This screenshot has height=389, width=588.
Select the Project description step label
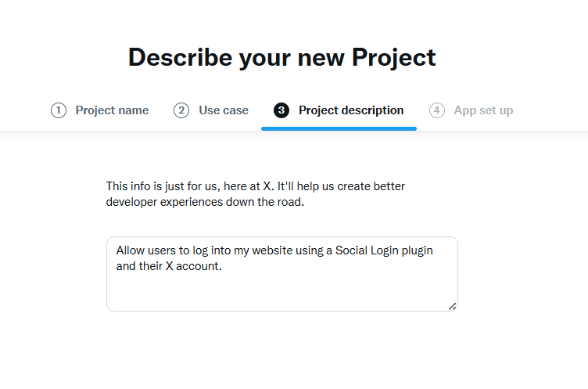point(351,110)
